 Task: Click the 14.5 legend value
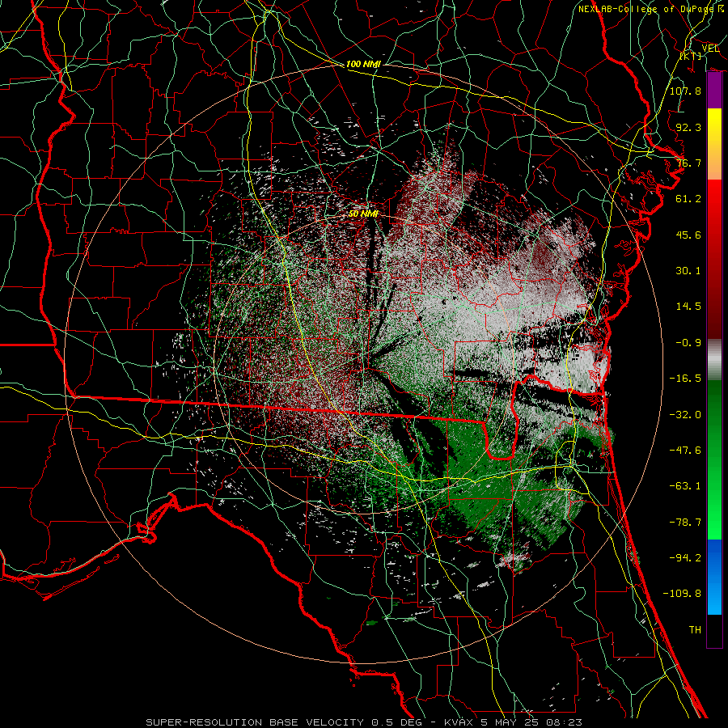pos(688,307)
